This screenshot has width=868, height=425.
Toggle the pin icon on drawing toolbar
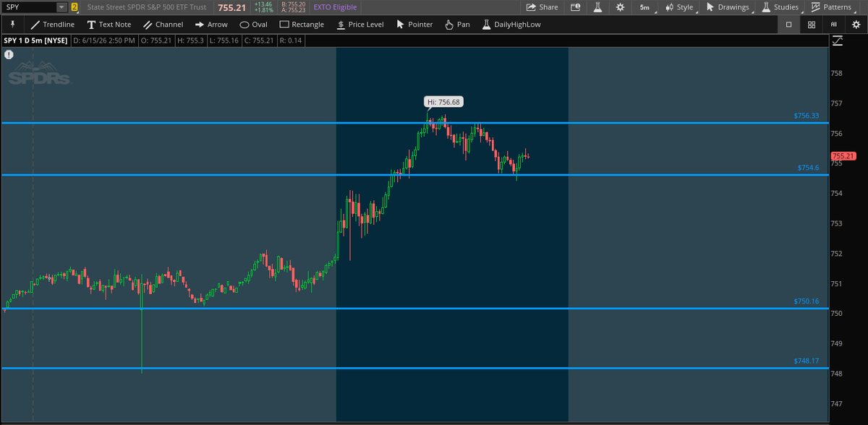(x=12, y=24)
